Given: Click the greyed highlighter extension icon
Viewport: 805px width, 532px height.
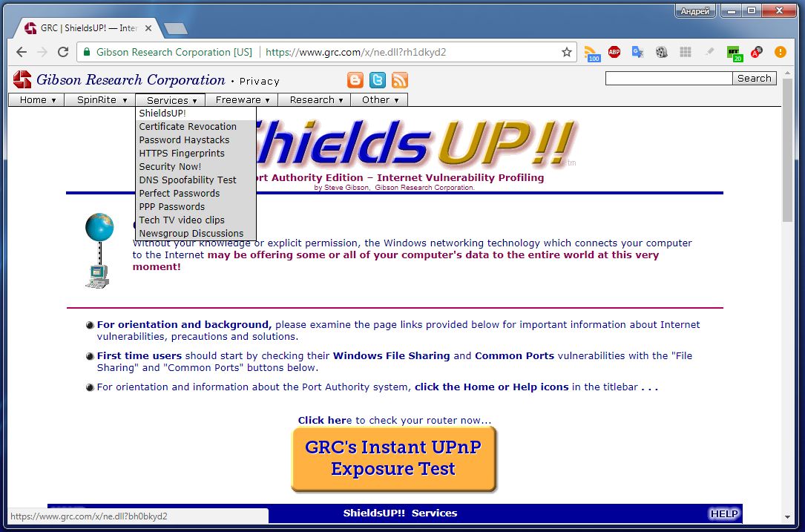Looking at the screenshot, I should tap(709, 52).
